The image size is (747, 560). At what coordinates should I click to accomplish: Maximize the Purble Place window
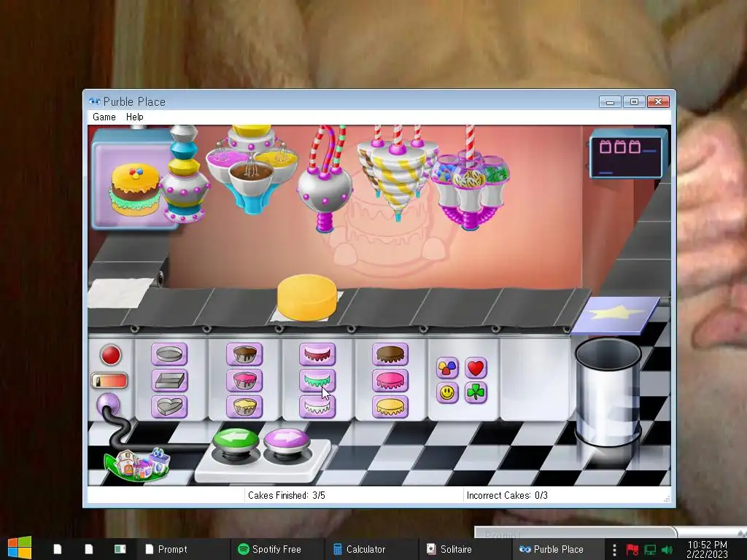click(634, 101)
